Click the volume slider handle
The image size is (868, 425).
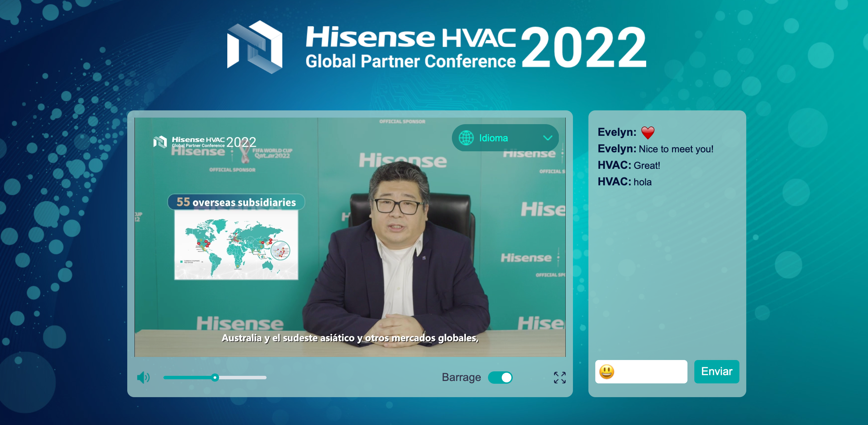(215, 378)
